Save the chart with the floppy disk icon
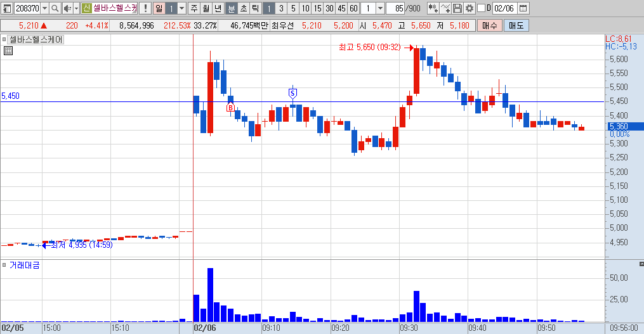Screen dimensions: 644x334 coord(457,8)
